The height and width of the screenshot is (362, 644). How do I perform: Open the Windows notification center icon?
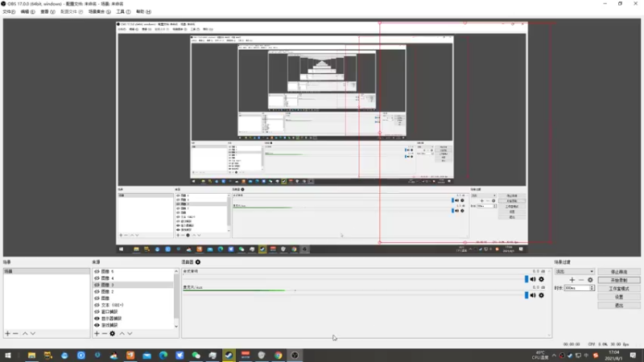633,356
